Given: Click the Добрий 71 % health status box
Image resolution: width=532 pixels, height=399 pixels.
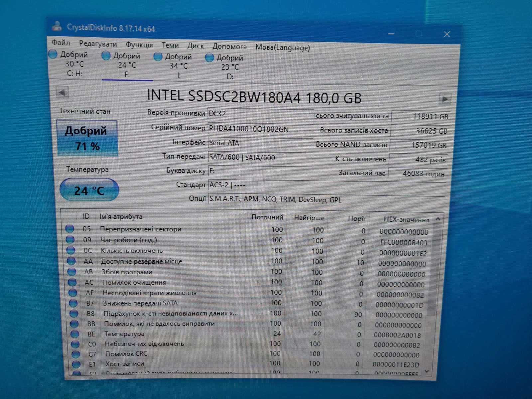Looking at the screenshot, I should 87,138.
